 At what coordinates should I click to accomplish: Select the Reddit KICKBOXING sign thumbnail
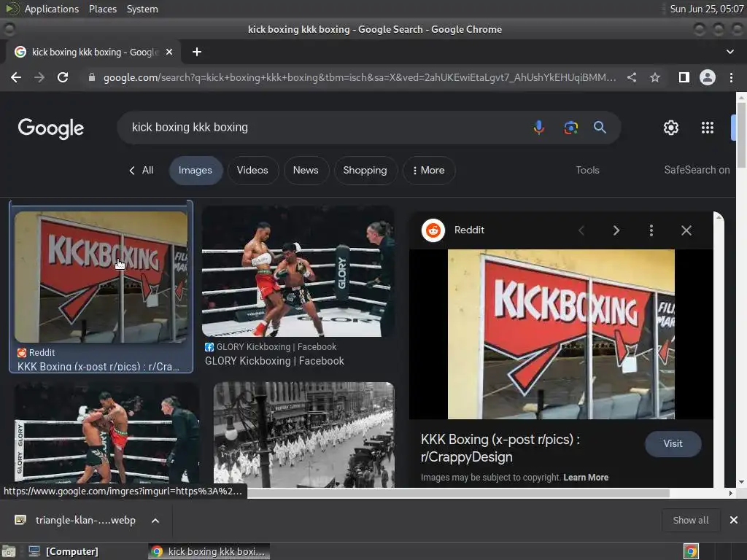click(x=101, y=276)
